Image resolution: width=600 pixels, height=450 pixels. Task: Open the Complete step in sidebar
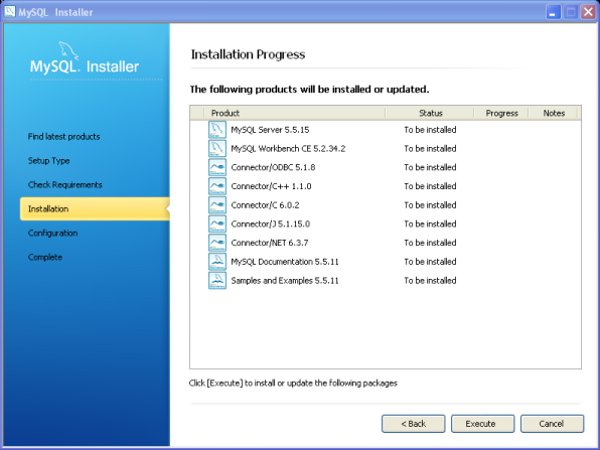[x=45, y=257]
